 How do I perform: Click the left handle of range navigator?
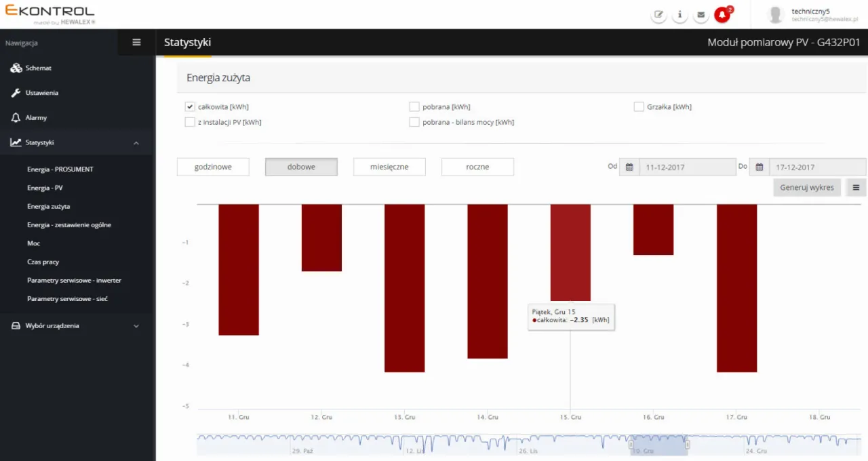tap(631, 445)
